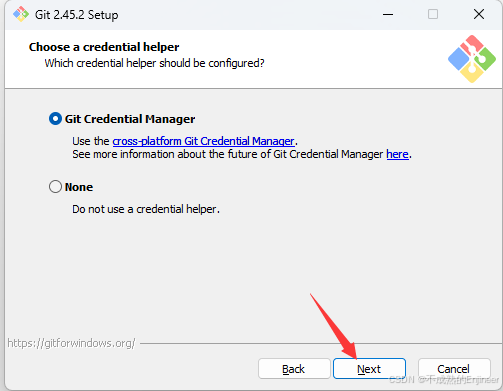This screenshot has width=503, height=391.
Task: Click the large Git logo in the header
Action: pos(472,59)
